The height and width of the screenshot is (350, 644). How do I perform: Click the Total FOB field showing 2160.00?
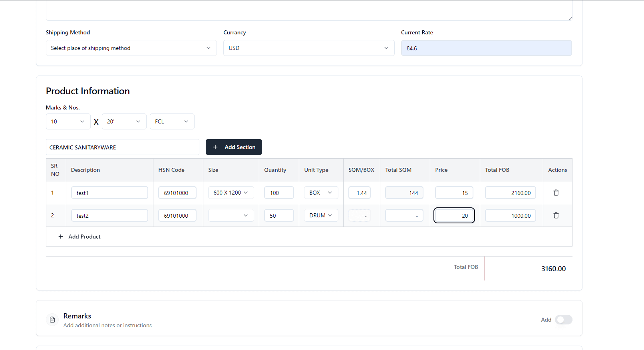[511, 193]
